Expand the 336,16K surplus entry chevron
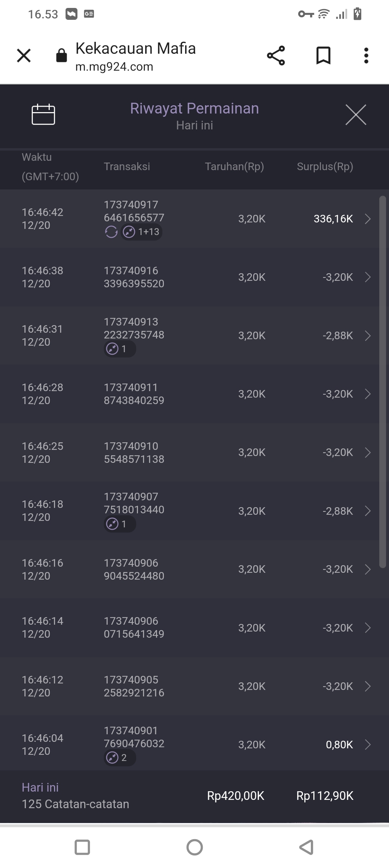Viewport: 389px width, 868px height. pos(367,219)
